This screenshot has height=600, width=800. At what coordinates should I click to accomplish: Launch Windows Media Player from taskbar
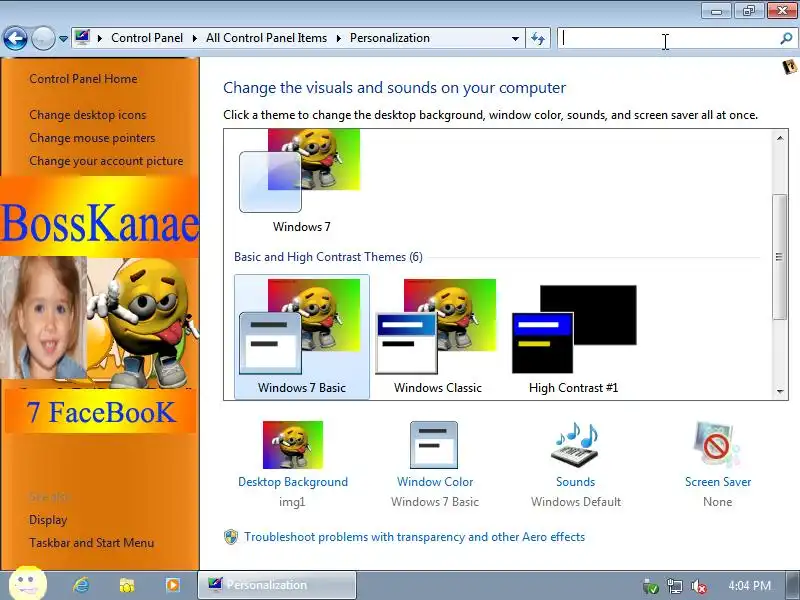point(172,585)
